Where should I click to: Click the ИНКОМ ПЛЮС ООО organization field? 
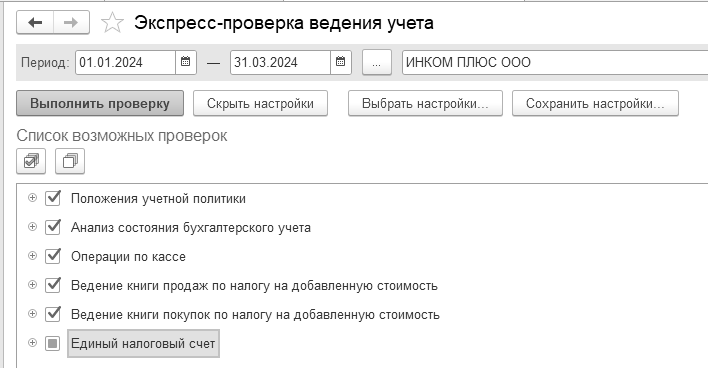click(x=555, y=62)
